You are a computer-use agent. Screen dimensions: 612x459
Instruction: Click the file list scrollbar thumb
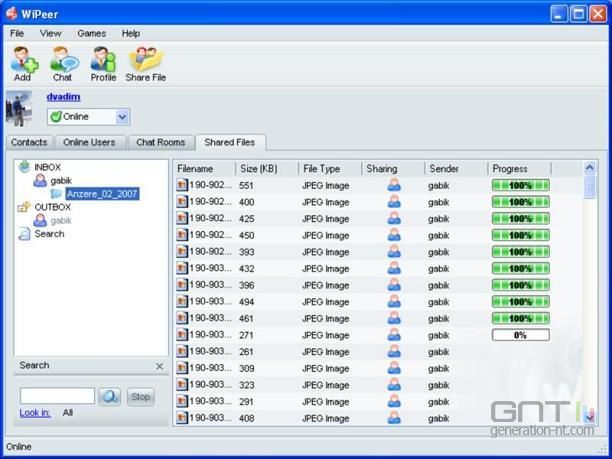pos(590,187)
